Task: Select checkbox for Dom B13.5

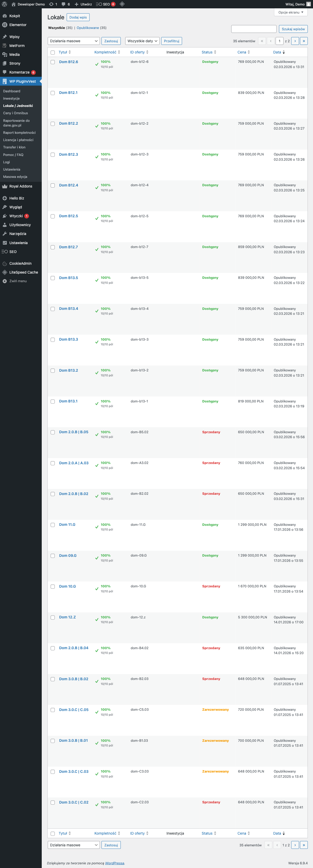Action: [53, 278]
